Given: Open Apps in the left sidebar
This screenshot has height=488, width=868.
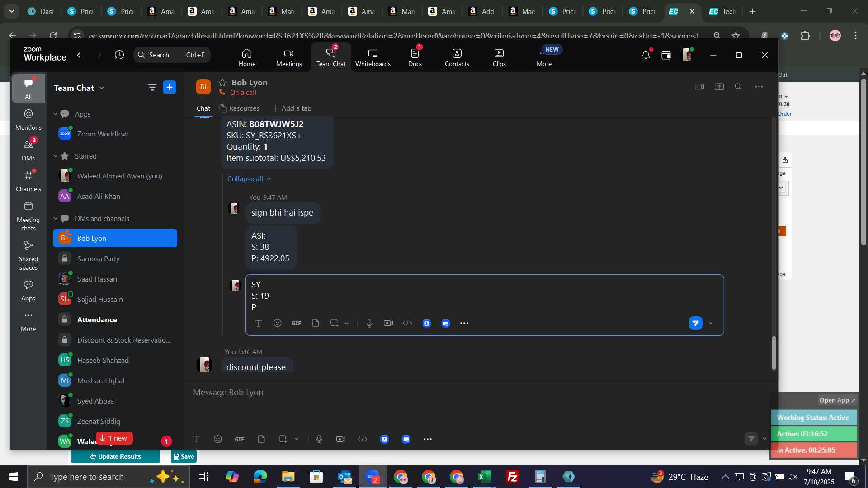Looking at the screenshot, I should pos(28,291).
